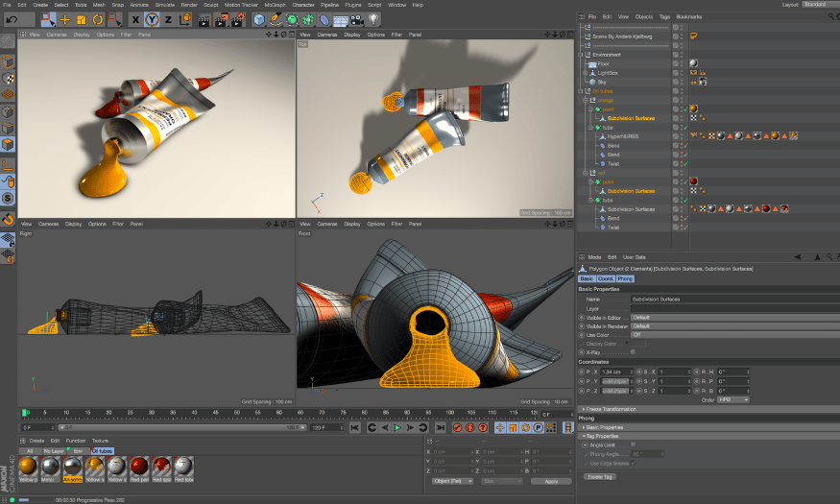Click the Name field Subdivision Surfaces
The height and width of the screenshot is (504, 840).
click(735, 299)
